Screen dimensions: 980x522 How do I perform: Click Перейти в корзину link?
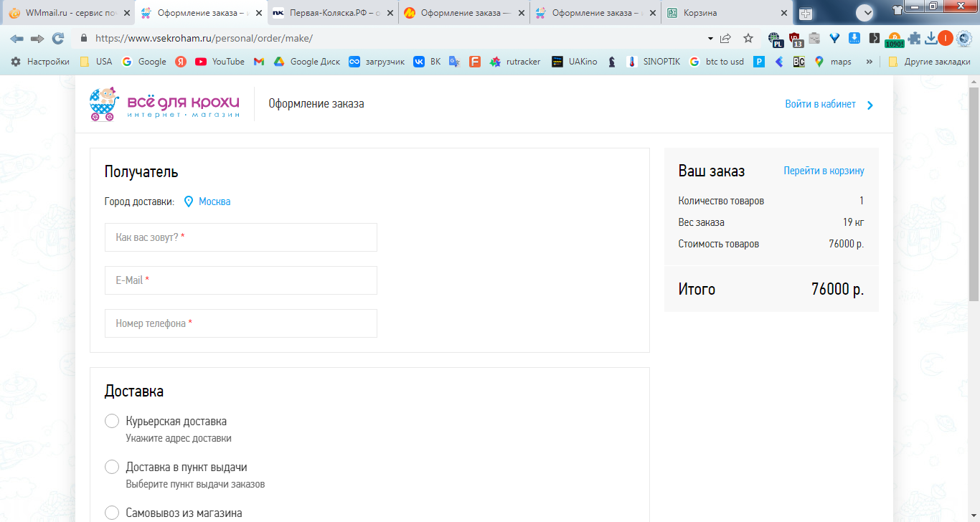[x=824, y=171]
